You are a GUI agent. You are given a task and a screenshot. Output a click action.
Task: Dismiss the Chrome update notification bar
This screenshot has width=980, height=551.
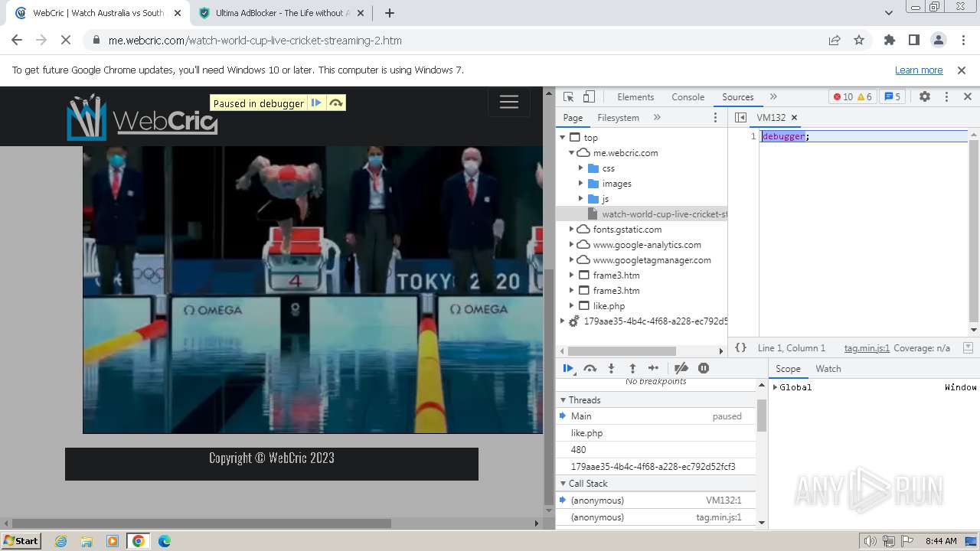pos(962,70)
